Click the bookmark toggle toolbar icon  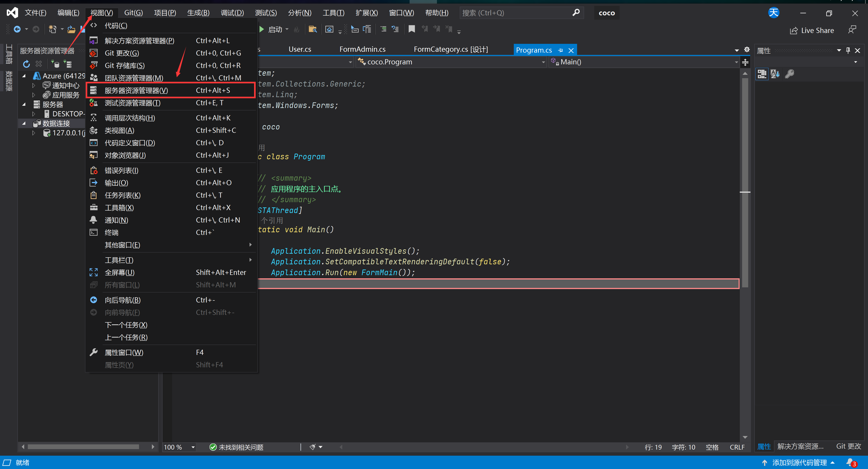(x=411, y=29)
